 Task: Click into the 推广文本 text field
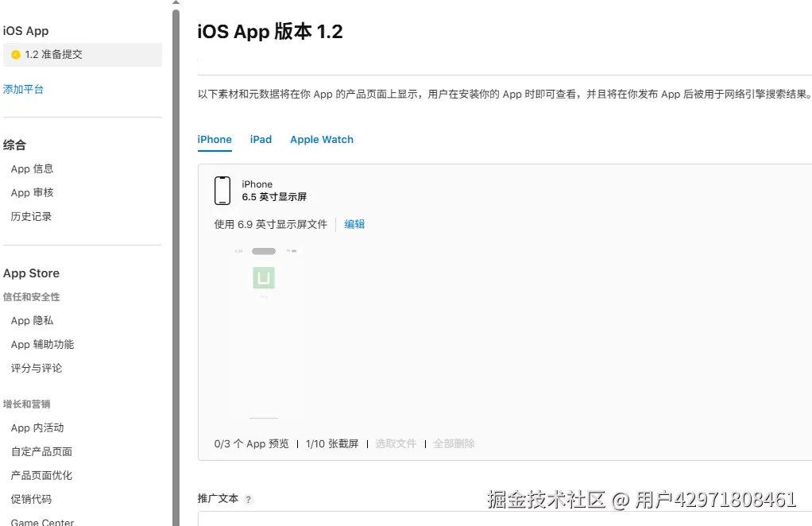pyautogui.click(x=505, y=519)
